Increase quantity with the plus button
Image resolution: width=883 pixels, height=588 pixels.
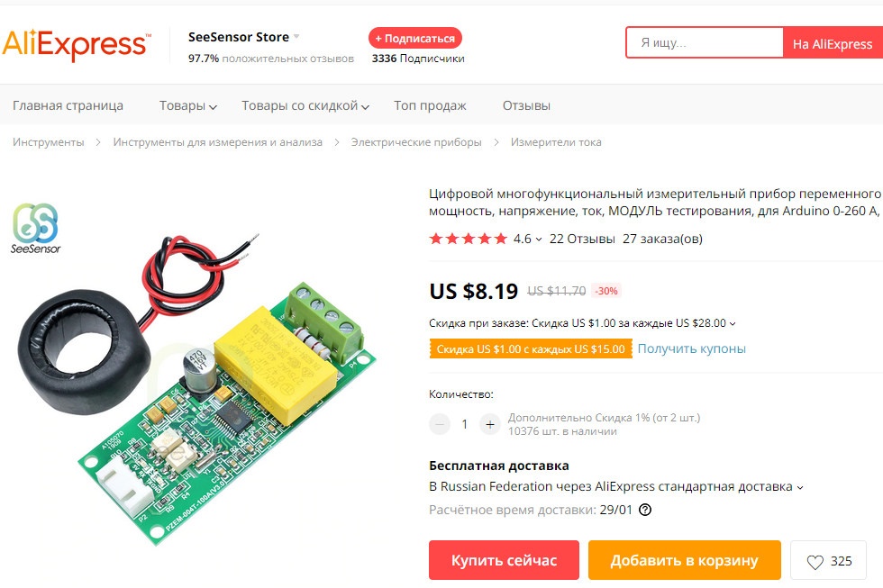490,424
